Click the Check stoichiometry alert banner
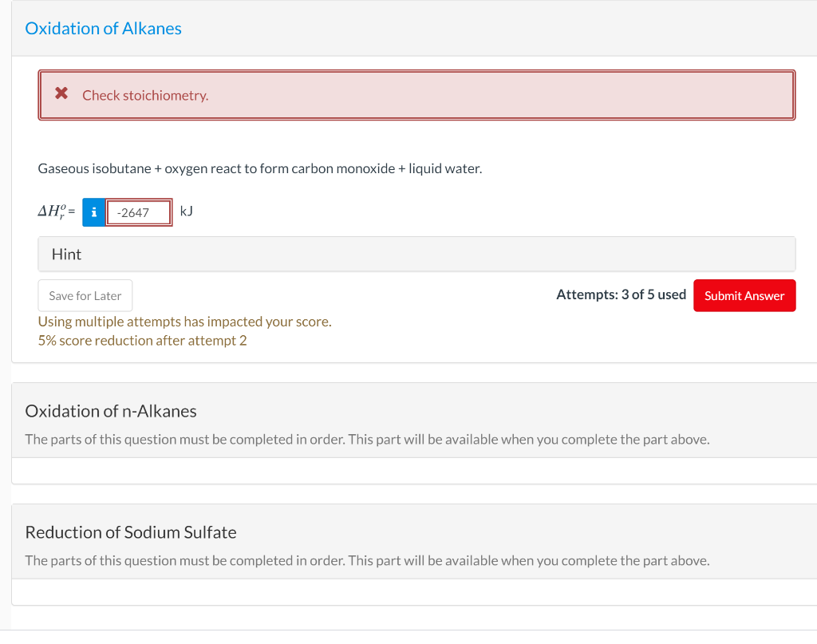 (416, 94)
